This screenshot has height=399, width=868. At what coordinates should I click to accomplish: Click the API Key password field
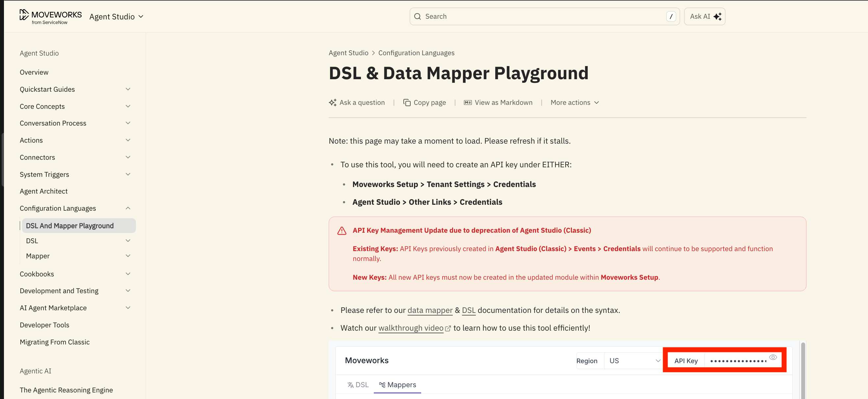(738, 361)
